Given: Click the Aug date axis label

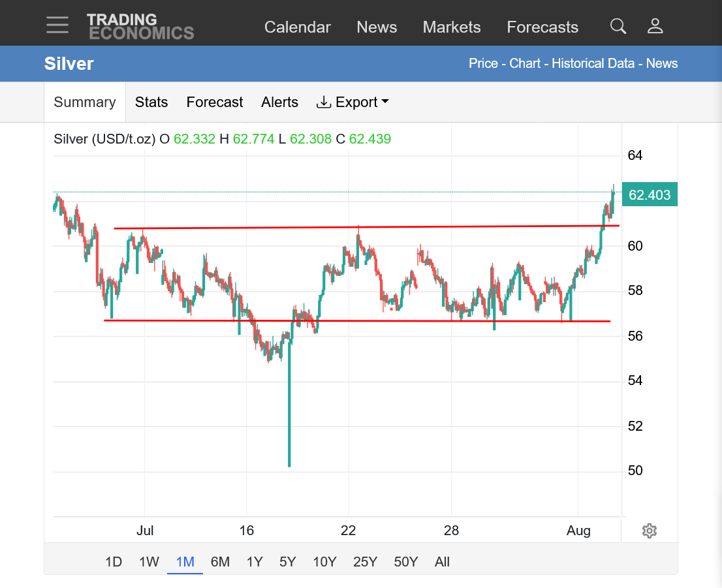Looking at the screenshot, I should tap(578, 531).
